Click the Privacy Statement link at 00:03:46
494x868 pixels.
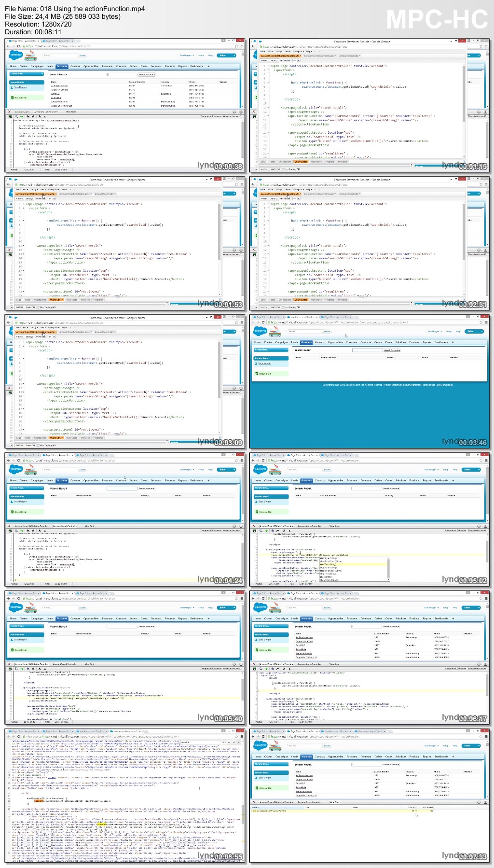coord(393,385)
